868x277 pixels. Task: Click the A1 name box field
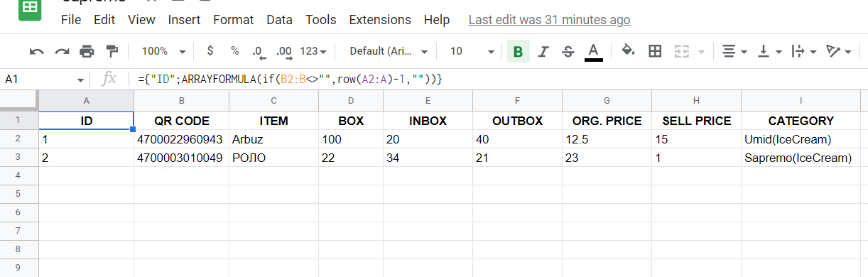(x=45, y=80)
